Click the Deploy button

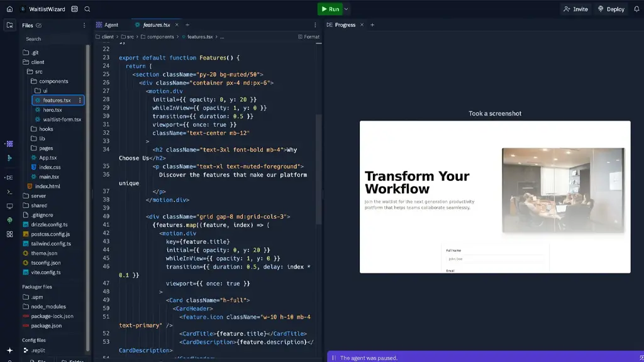pyautogui.click(x=611, y=9)
